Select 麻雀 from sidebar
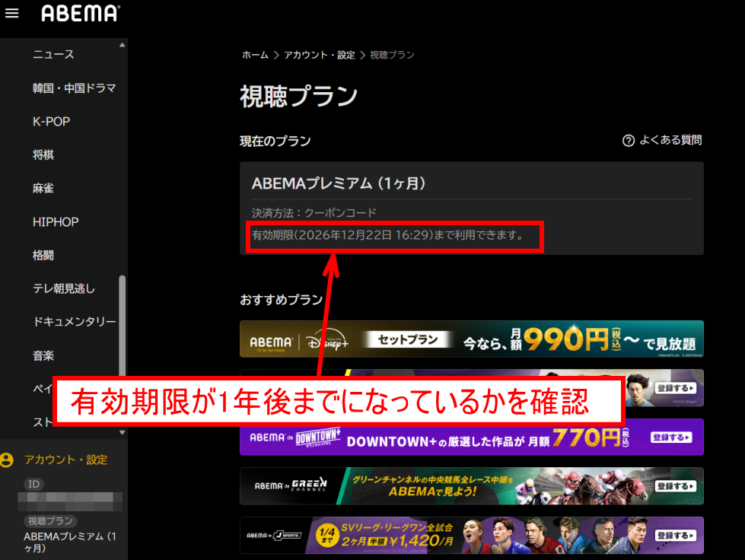 43,189
